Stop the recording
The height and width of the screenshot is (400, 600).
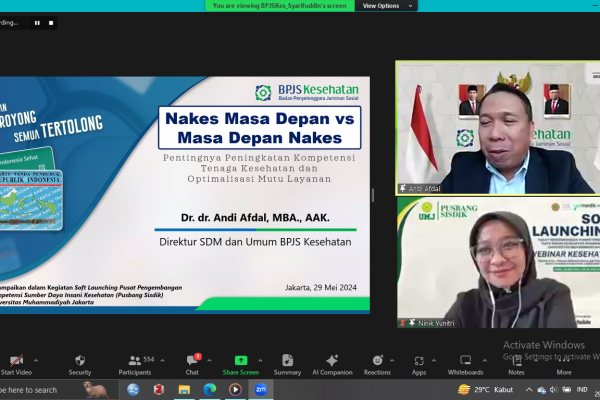pos(51,23)
